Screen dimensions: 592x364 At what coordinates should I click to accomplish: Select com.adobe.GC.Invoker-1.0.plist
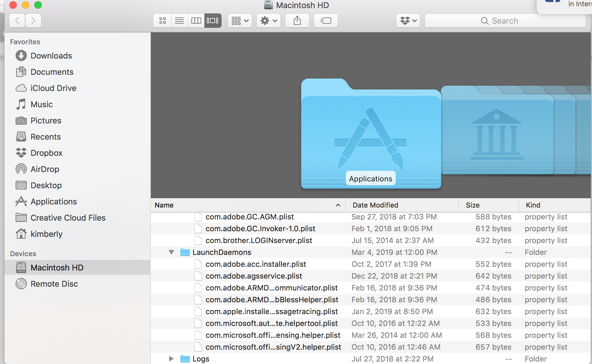click(371, 228)
